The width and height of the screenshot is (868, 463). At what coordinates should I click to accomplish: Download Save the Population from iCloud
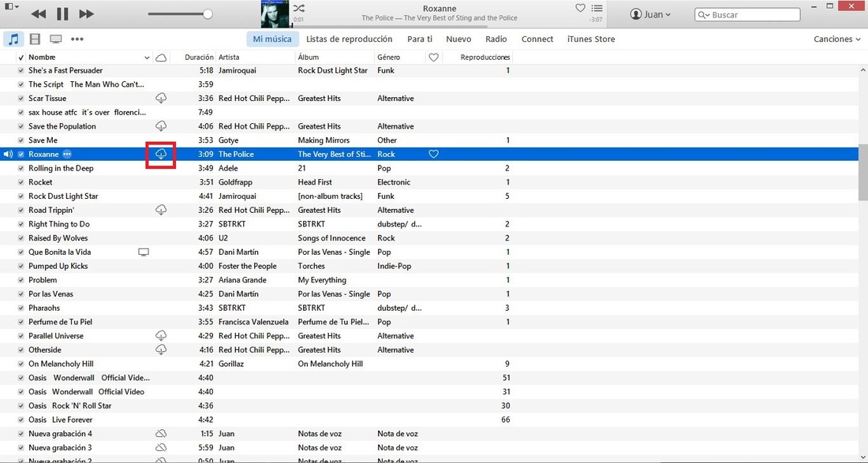tap(161, 126)
